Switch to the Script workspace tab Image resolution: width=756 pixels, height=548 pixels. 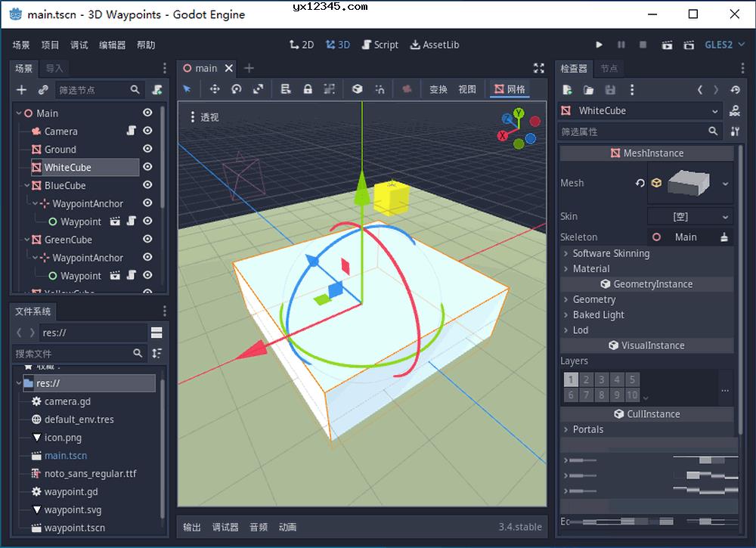(x=380, y=45)
